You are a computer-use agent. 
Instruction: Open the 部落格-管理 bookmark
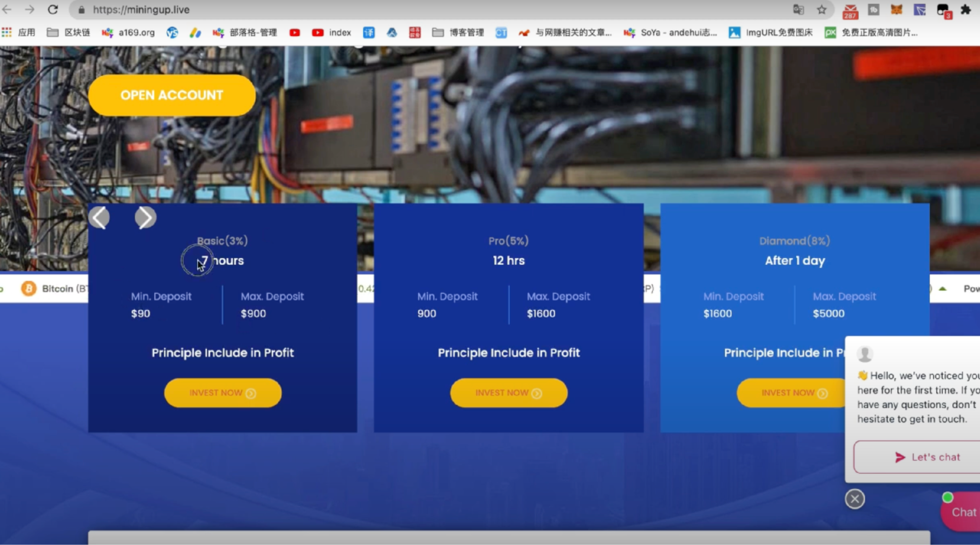point(245,33)
